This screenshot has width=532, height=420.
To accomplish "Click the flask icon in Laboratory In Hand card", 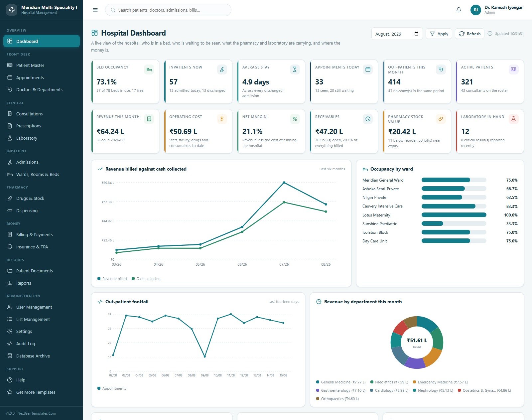I will click(x=513, y=119).
